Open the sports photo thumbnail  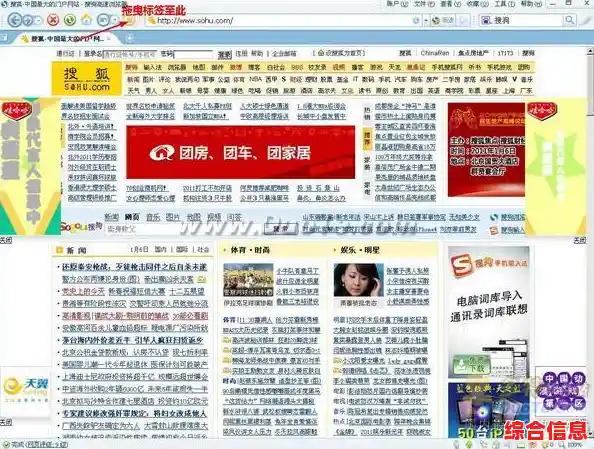point(248,280)
